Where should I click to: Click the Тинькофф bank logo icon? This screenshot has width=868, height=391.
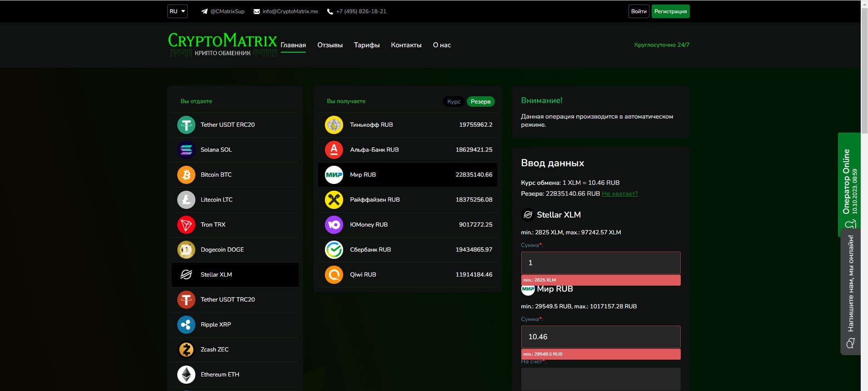pyautogui.click(x=334, y=125)
